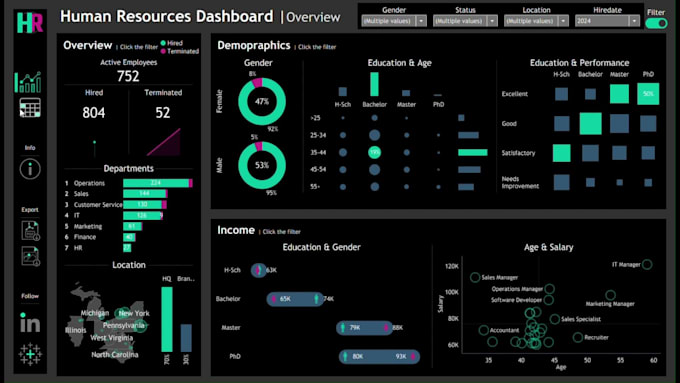Click North Carolina on the map

[x=115, y=354]
